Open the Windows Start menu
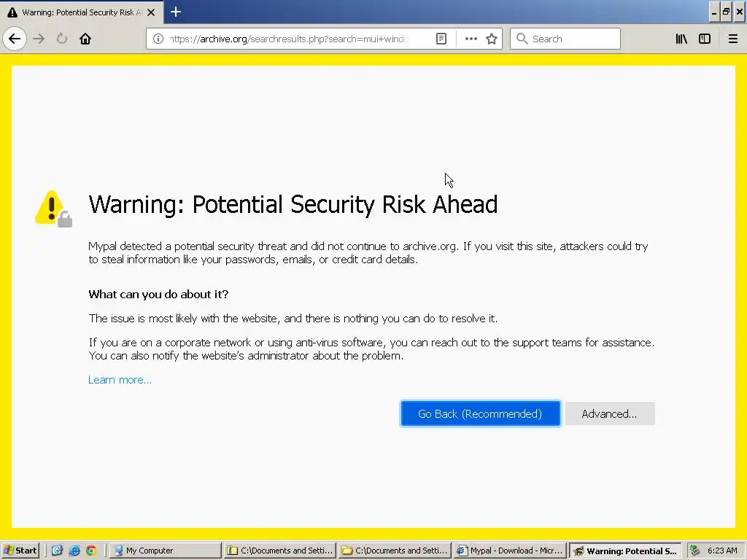Image resolution: width=747 pixels, height=560 pixels. pyautogui.click(x=20, y=551)
